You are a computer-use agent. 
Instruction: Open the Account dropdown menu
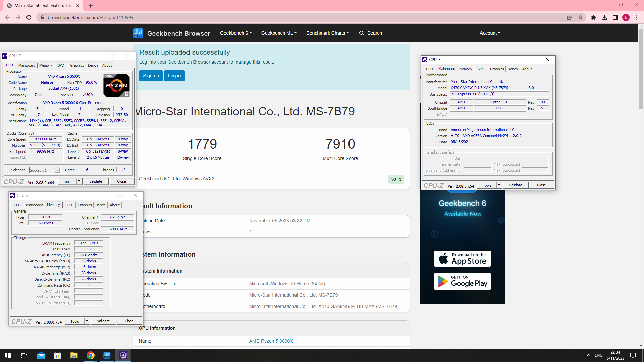point(490,33)
